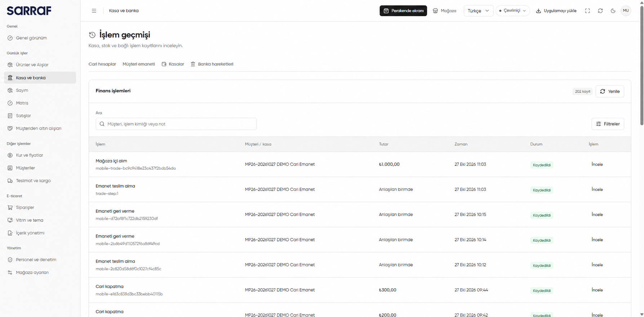Open Kasalar tab with wallet icon
Screen dimensions: 644x317
coord(173,64)
